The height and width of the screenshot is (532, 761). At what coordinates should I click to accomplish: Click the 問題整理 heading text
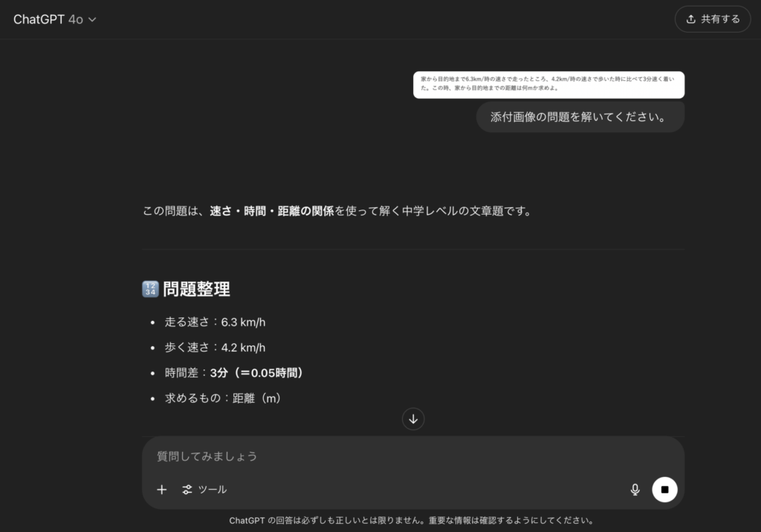click(x=196, y=289)
